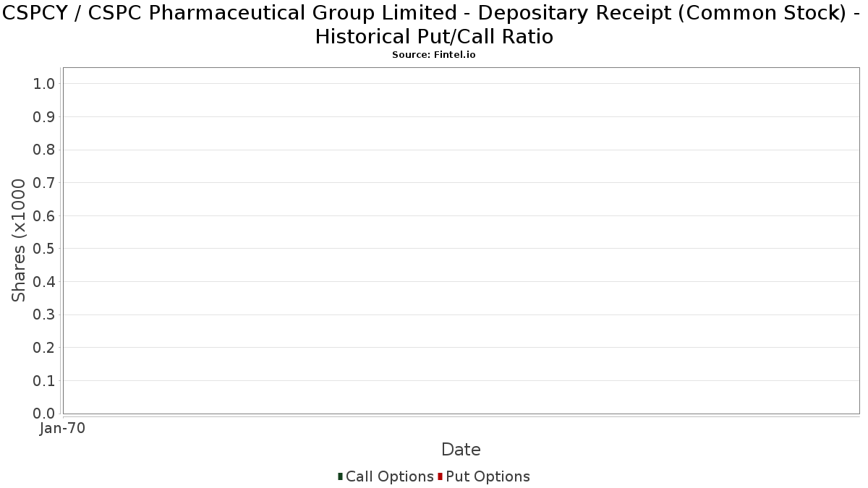
Task: Click the 0.1 y-axis tick label
Action: coord(44,380)
